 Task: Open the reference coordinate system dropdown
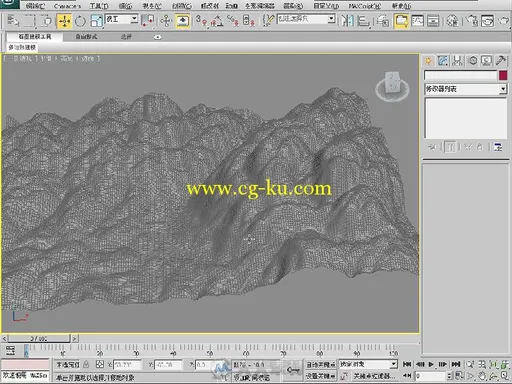(121, 19)
